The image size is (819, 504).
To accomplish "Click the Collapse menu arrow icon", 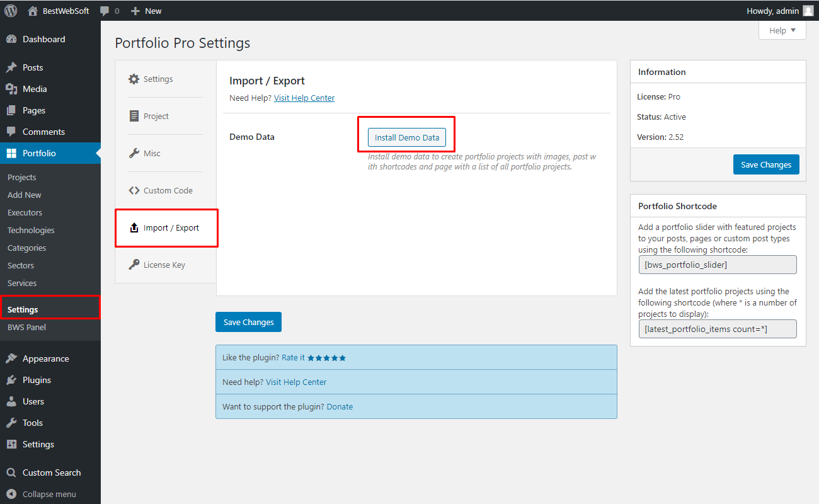I will click(x=11, y=494).
